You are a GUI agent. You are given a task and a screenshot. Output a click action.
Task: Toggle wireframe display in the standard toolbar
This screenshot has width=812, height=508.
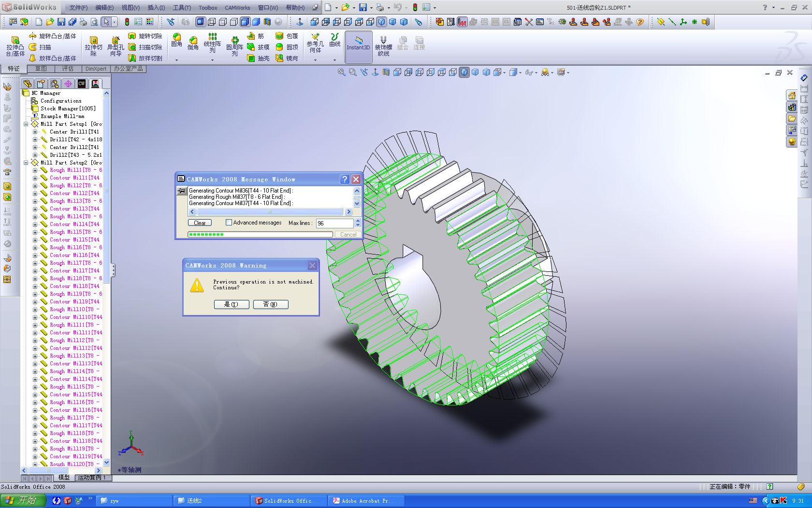212,22
